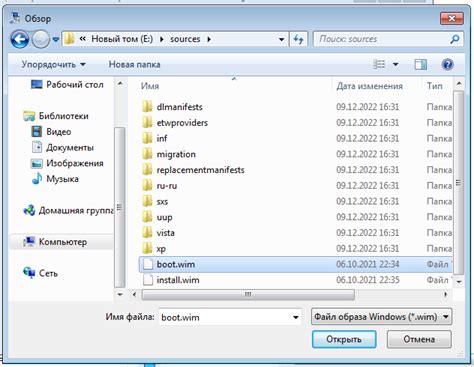Open recent locations dropdown beside navigation arrows
The height and width of the screenshot is (367, 474).
click(56, 40)
